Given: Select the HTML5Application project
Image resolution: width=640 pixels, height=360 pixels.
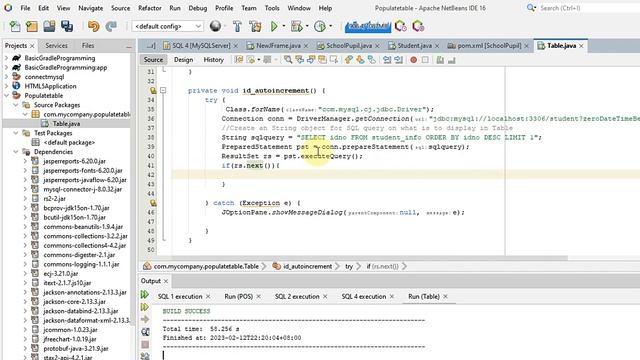Looking at the screenshot, I should [x=50, y=86].
